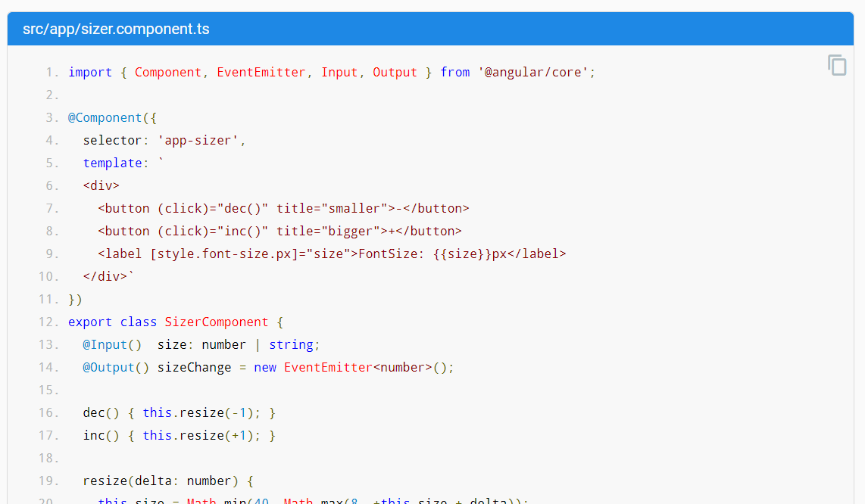The image size is (865, 504).
Task: Click the import keyword on line 1
Action: 90,72
